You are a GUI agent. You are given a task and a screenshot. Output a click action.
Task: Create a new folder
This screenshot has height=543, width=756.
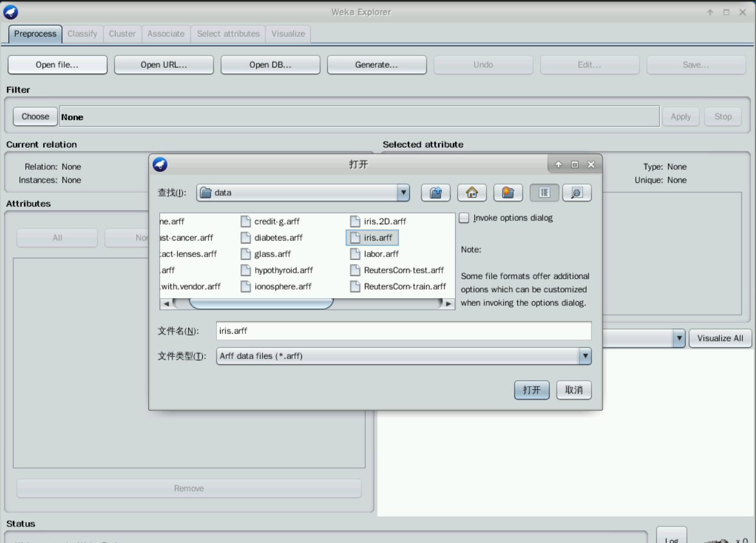point(507,192)
